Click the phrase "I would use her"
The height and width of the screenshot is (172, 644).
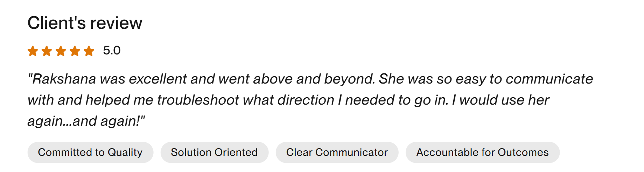(500, 100)
